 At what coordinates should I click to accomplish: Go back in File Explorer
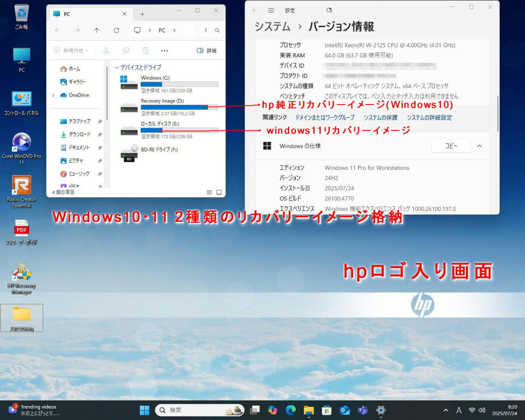[57, 30]
